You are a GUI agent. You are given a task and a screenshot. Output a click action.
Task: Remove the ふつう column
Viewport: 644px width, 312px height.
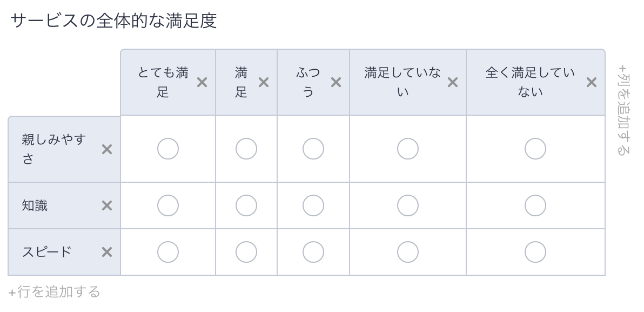point(336,82)
